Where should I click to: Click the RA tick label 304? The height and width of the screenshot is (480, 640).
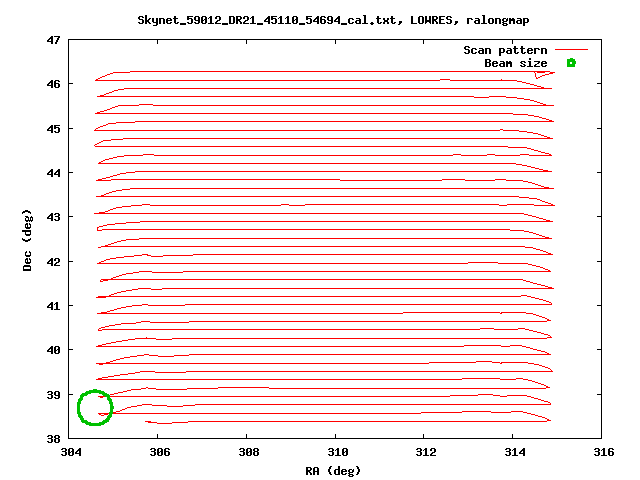pyautogui.click(x=71, y=452)
